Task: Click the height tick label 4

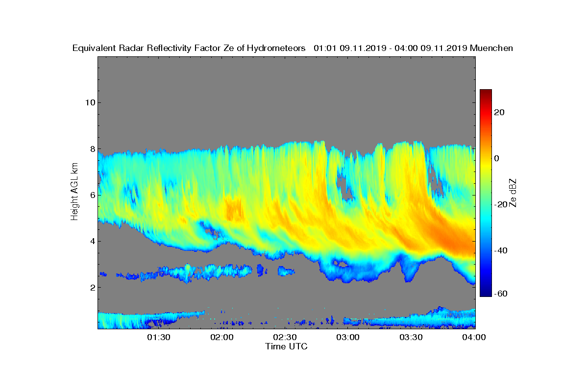Action: click(x=92, y=241)
